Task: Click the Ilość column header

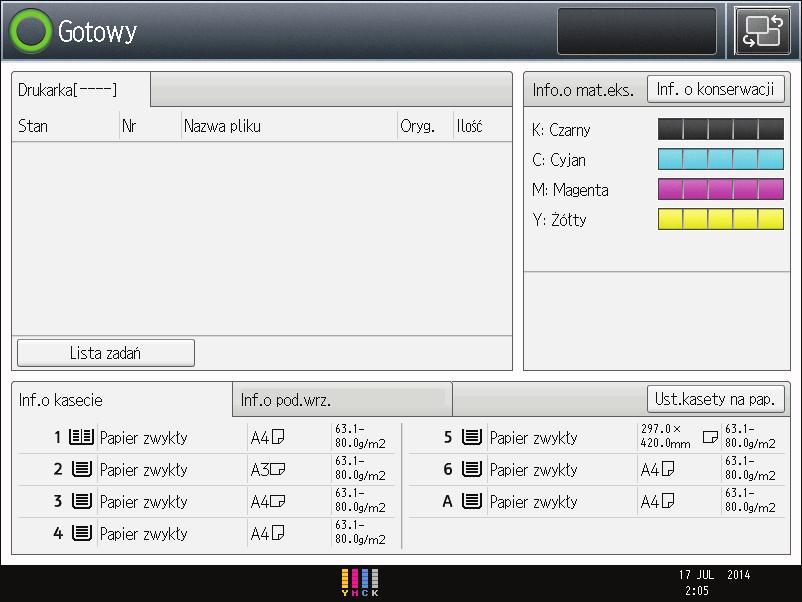Action: 469,126
